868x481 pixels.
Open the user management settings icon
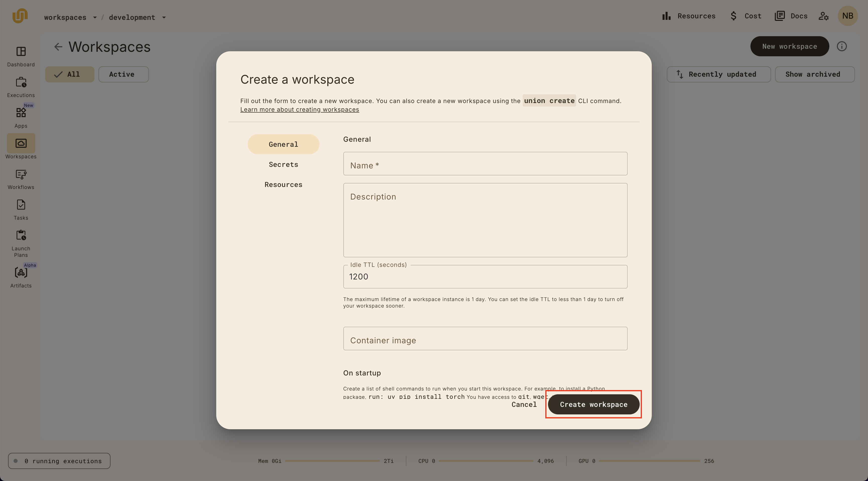coord(824,16)
